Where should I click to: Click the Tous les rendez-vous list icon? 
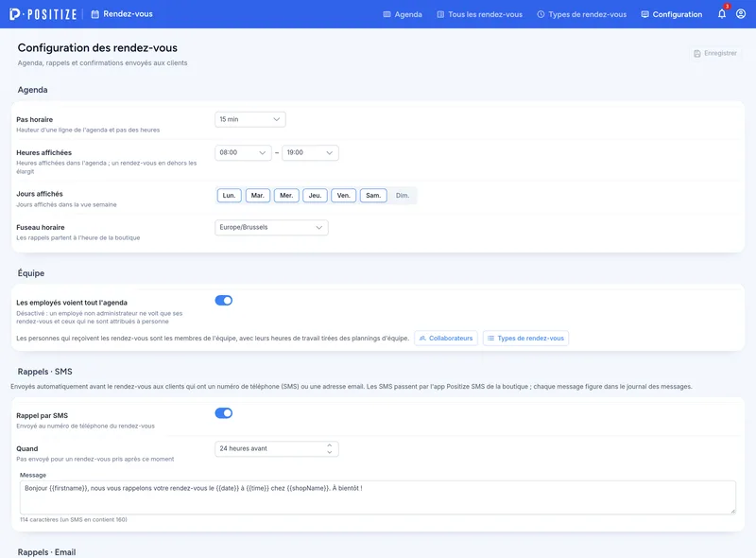pos(440,14)
